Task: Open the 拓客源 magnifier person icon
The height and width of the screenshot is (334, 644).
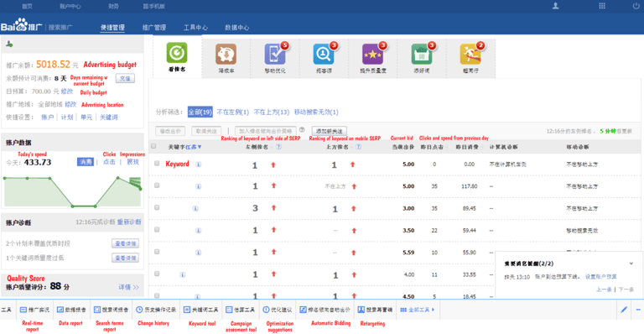Action: tap(324, 55)
